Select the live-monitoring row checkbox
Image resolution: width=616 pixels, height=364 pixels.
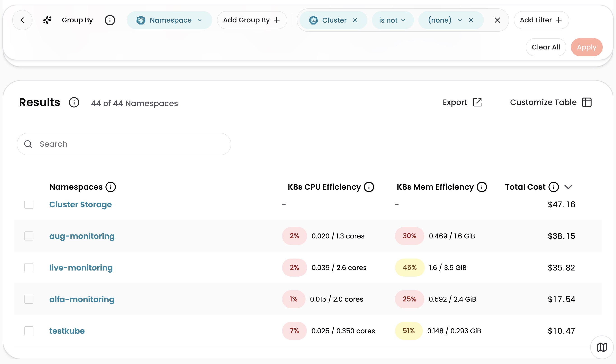point(29,268)
